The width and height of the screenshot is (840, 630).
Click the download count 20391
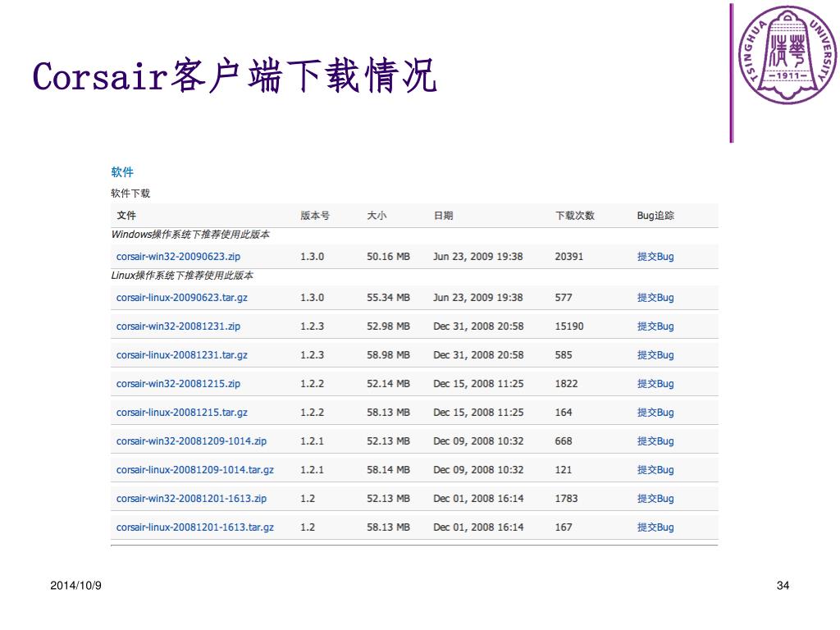pyautogui.click(x=569, y=257)
